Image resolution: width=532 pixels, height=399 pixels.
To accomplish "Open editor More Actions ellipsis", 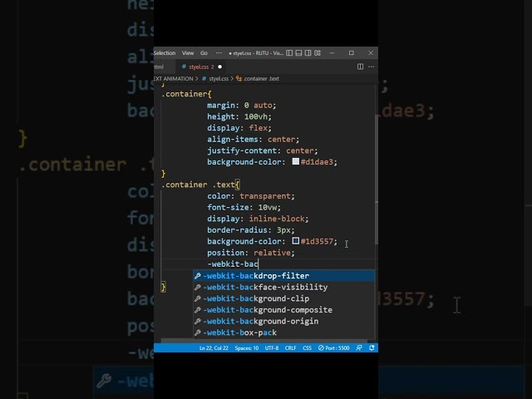I will (372, 66).
